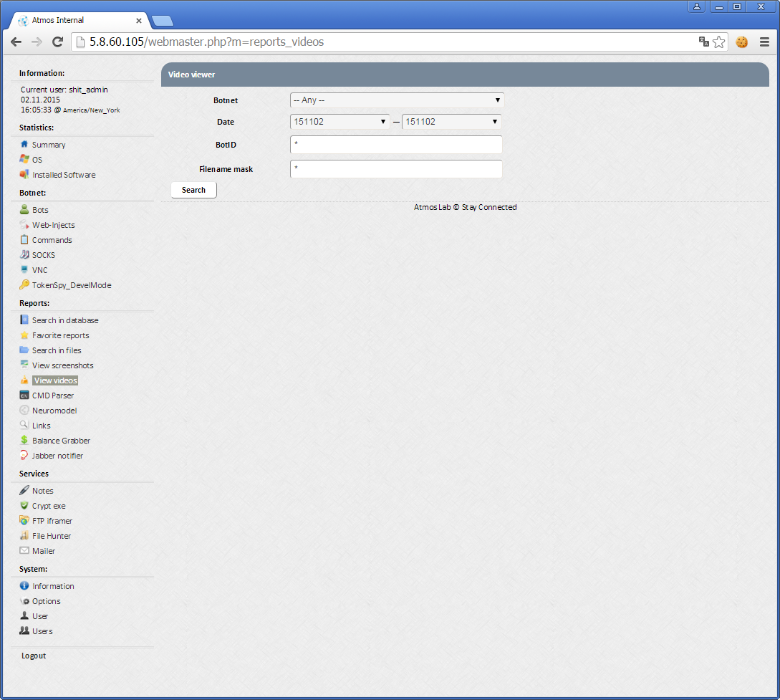This screenshot has height=700, width=780.
Task: Click the OS Windows flag icon
Action: [x=24, y=159]
